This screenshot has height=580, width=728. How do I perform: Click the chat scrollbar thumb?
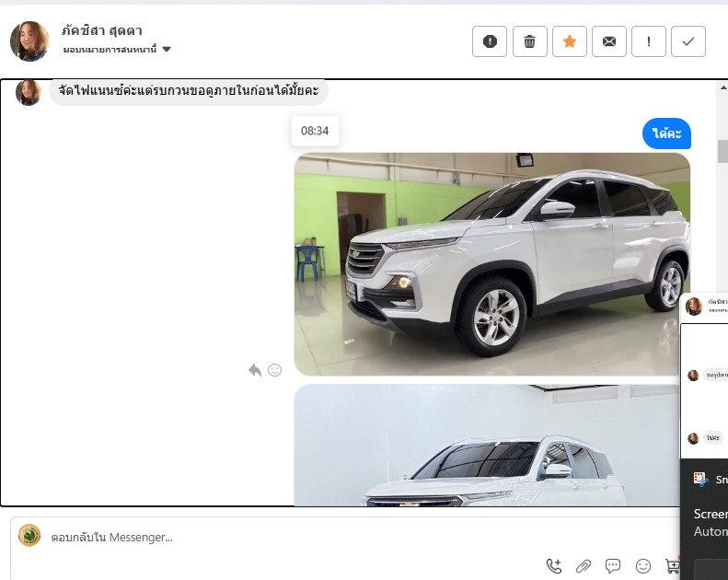coord(722,151)
